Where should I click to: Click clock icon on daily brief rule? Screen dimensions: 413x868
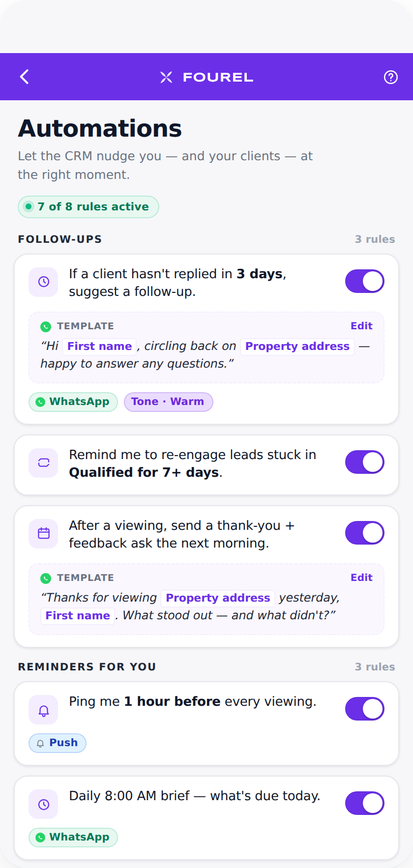coord(44,805)
